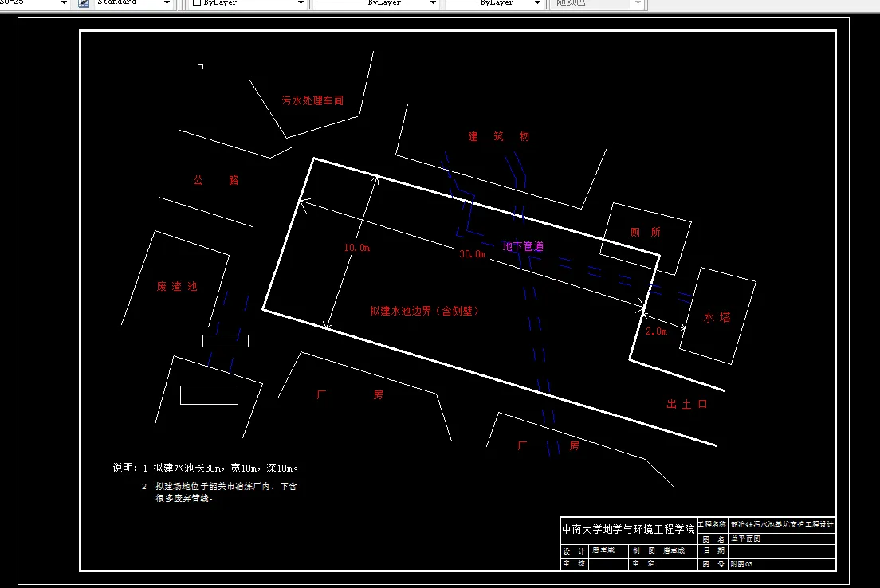Click the 日期 title block cell
This screenshot has width=880, height=588.
(713, 551)
